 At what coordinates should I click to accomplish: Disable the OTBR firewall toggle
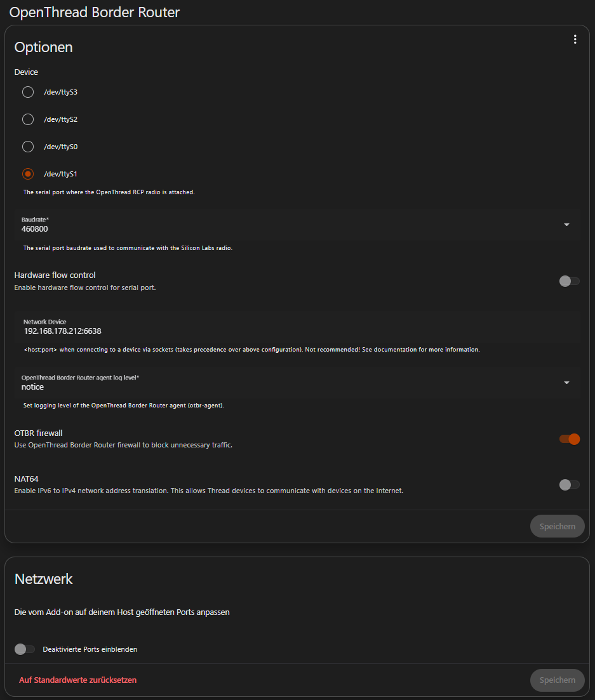coord(569,439)
